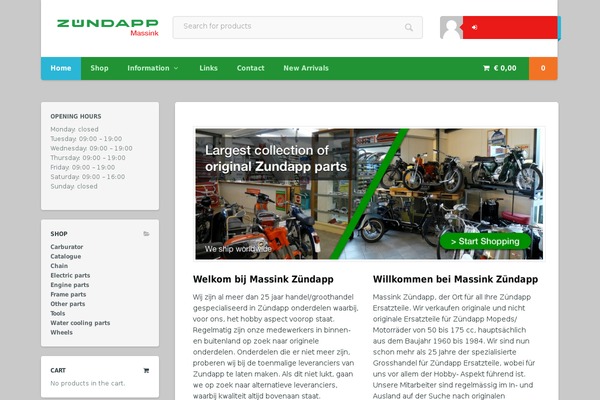Image resolution: width=600 pixels, height=400 pixels.
Task: Click the Start Shopping banner button
Action: click(x=485, y=241)
